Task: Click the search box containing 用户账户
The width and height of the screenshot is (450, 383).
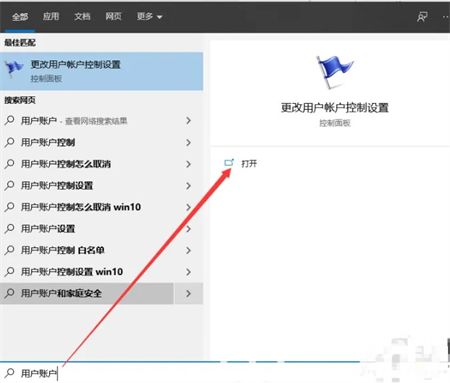Action: (180, 373)
